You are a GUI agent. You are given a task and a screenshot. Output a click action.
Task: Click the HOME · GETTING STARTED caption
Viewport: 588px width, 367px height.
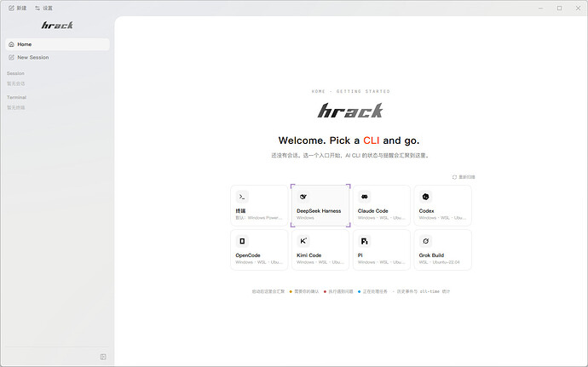click(350, 91)
